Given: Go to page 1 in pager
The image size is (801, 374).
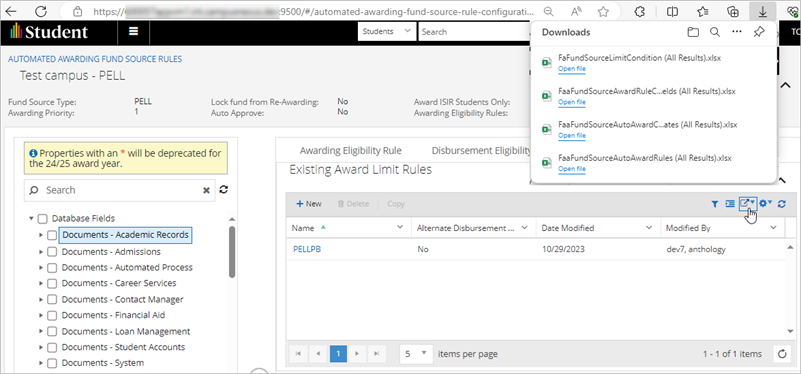Looking at the screenshot, I should pyautogui.click(x=338, y=354).
